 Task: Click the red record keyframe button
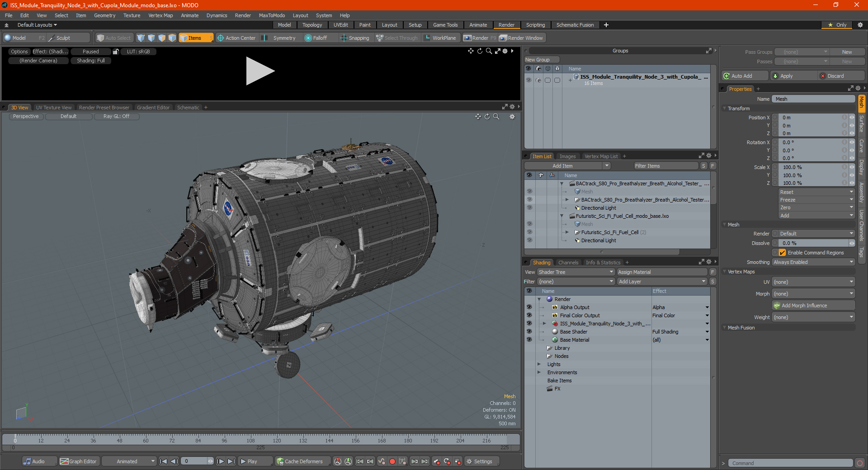tap(392, 461)
